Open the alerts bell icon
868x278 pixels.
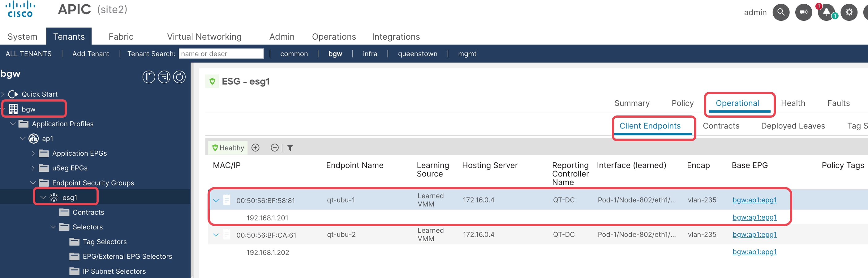point(826,12)
